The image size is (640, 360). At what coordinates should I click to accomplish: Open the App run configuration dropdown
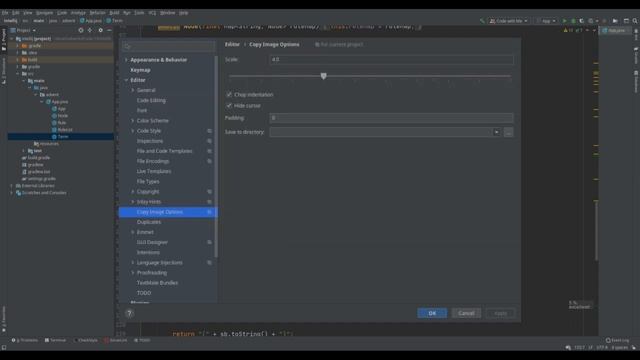click(547, 21)
